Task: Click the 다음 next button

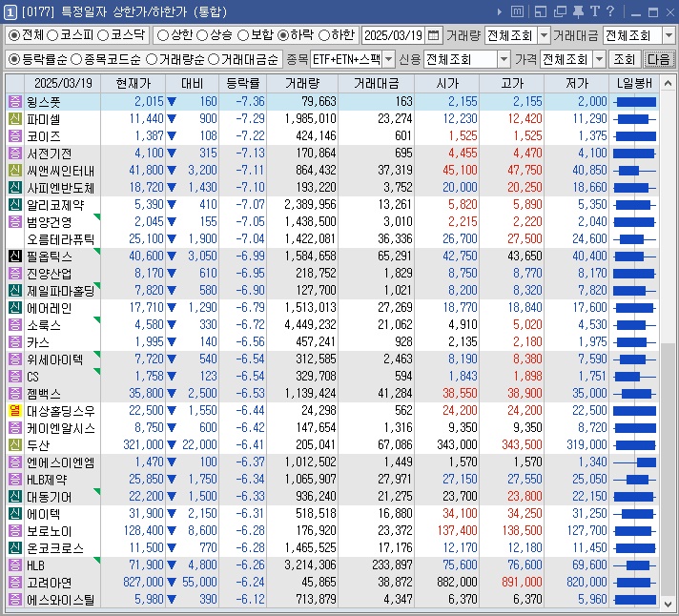Action: (659, 60)
